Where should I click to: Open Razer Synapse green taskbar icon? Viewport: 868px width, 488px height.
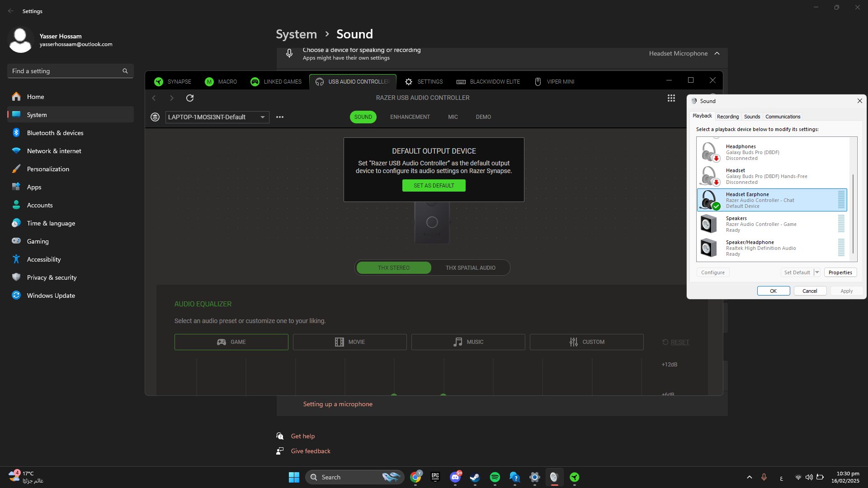pos(574,477)
